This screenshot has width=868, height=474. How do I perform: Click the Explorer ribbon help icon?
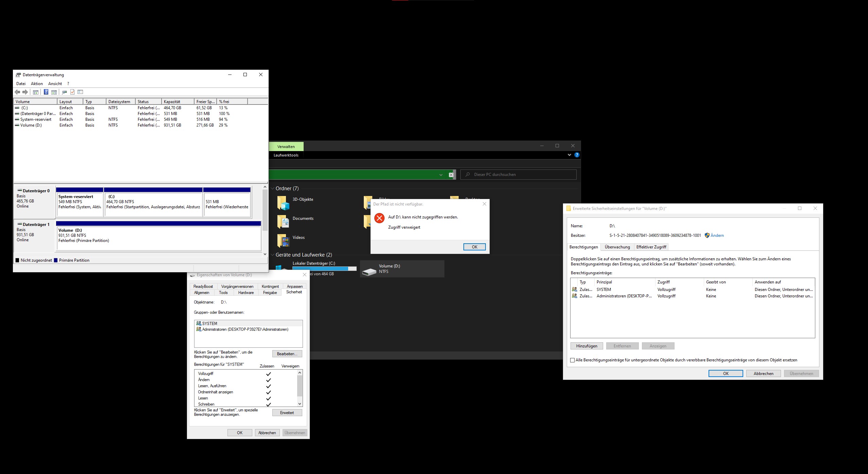coord(577,155)
